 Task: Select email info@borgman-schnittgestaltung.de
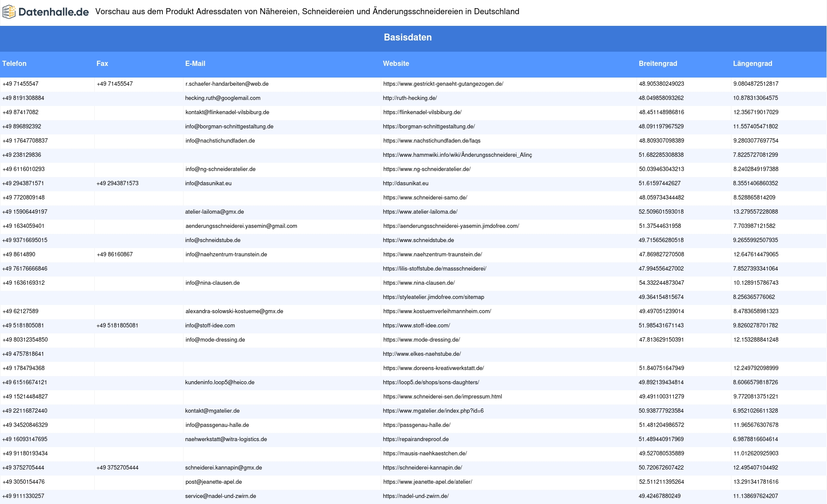[229, 127]
